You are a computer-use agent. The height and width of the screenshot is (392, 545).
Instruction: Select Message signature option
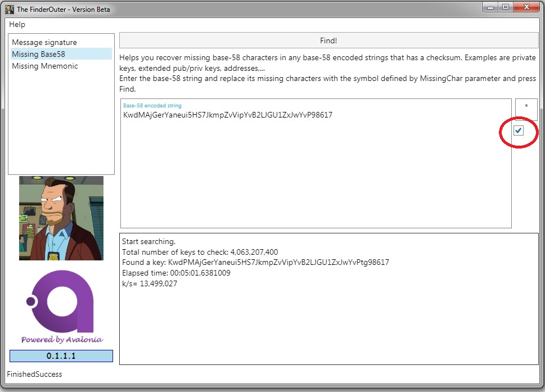tap(60, 42)
